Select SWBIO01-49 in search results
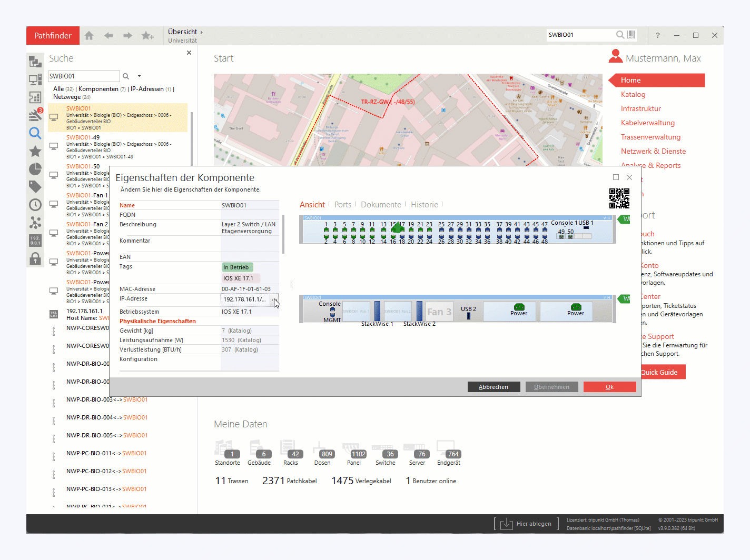This screenshot has height=560, width=750. coord(83,137)
